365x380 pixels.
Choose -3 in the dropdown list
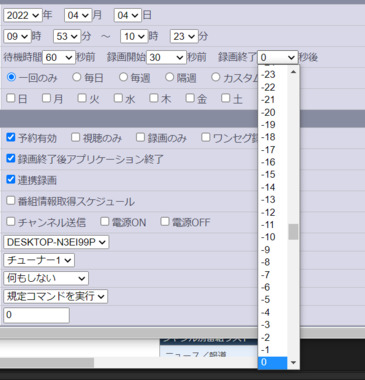pyautogui.click(x=273, y=325)
